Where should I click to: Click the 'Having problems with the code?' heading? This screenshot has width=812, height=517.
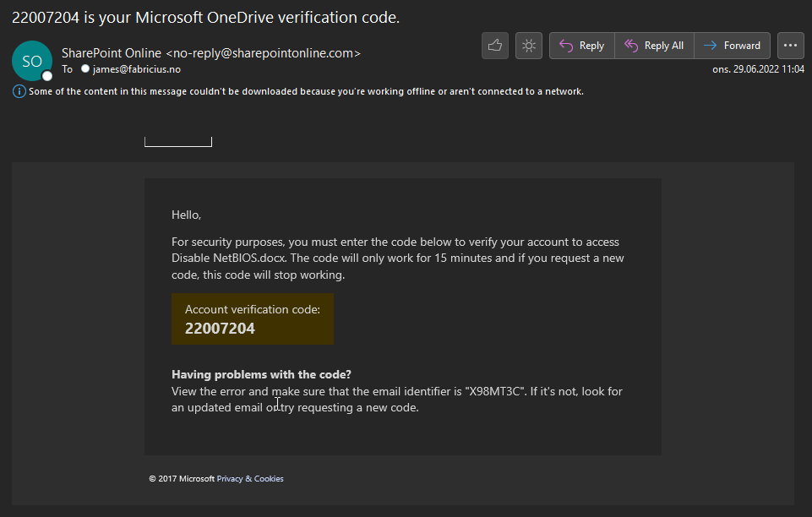261,375
